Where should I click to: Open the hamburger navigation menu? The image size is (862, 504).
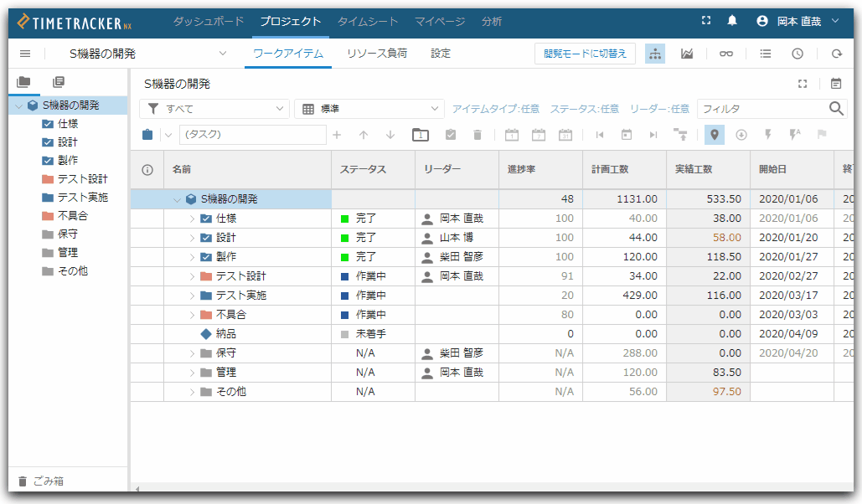tap(25, 54)
